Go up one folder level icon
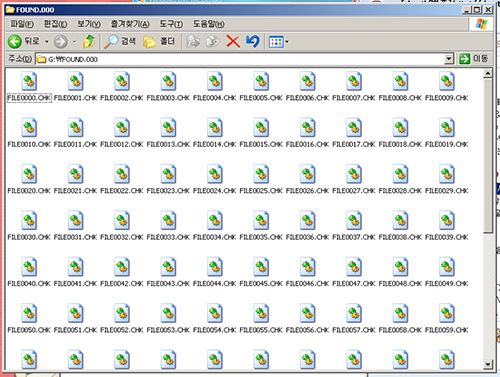Viewport: 500px width, 377px height. 89,41
